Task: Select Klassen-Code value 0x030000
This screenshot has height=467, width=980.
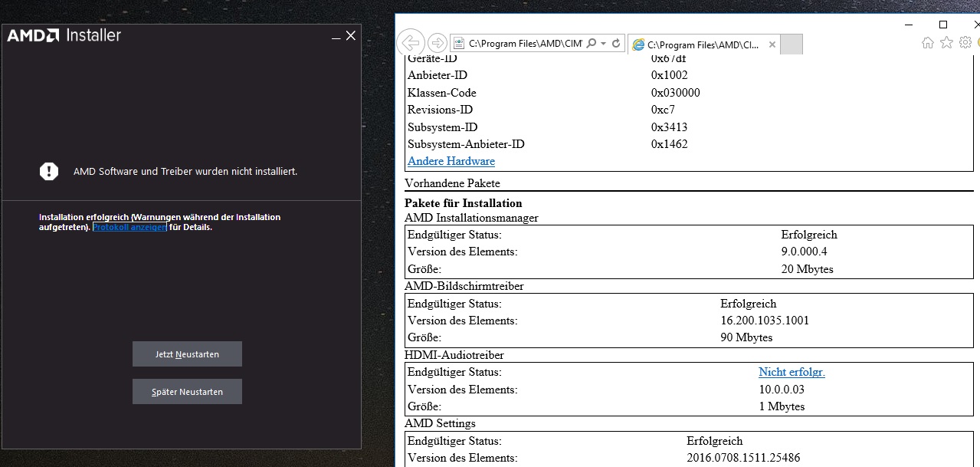Action: click(676, 93)
